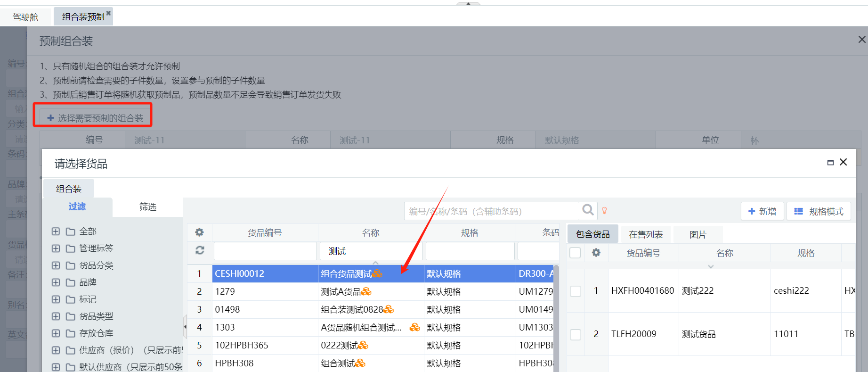Switch to the 在售列表 tab
Viewport: 868px width, 372px height.
[x=645, y=234]
